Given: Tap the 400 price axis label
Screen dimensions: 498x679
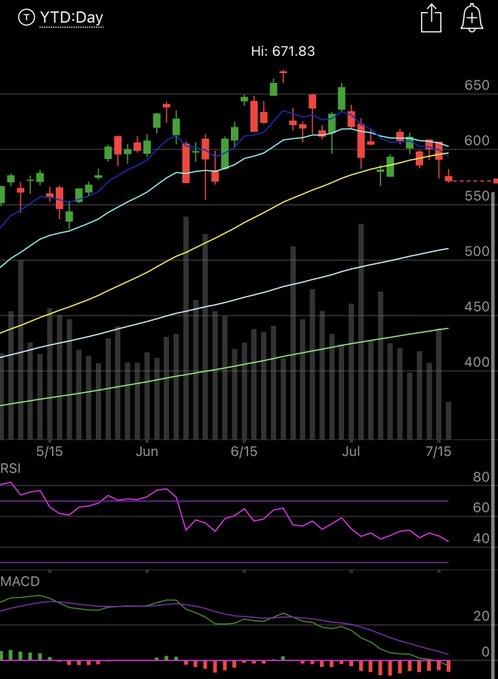Looking at the screenshot, I should [477, 362].
